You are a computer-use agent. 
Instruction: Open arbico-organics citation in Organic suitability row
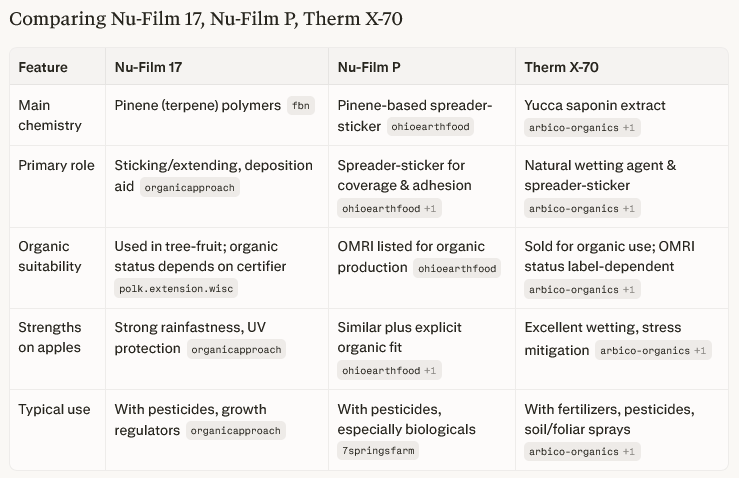click(581, 289)
